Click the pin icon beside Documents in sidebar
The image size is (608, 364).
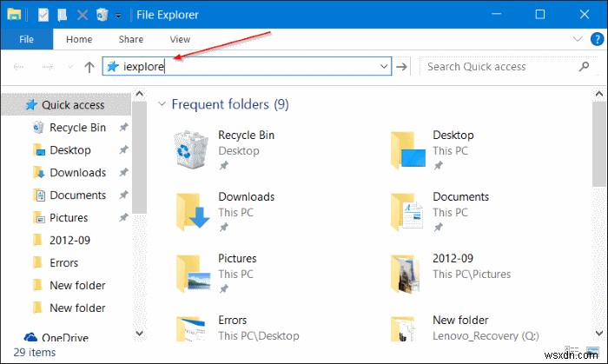(123, 195)
